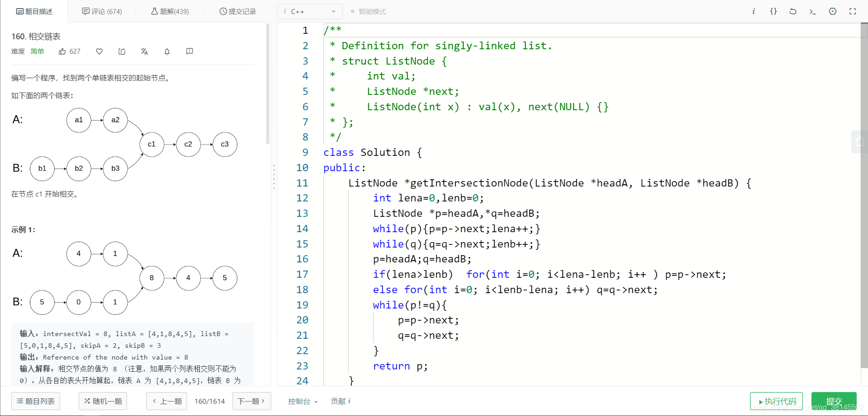Click the editor info icon

tap(754, 11)
